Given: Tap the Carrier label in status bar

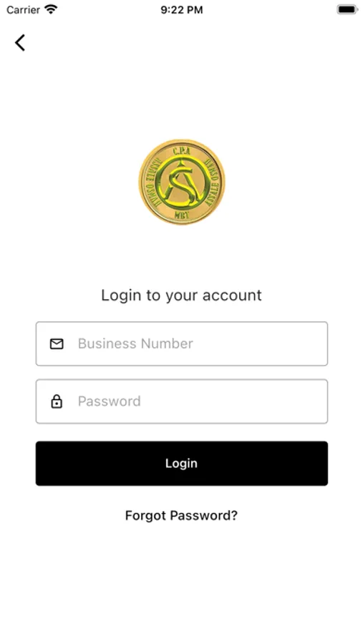Looking at the screenshot, I should [23, 9].
